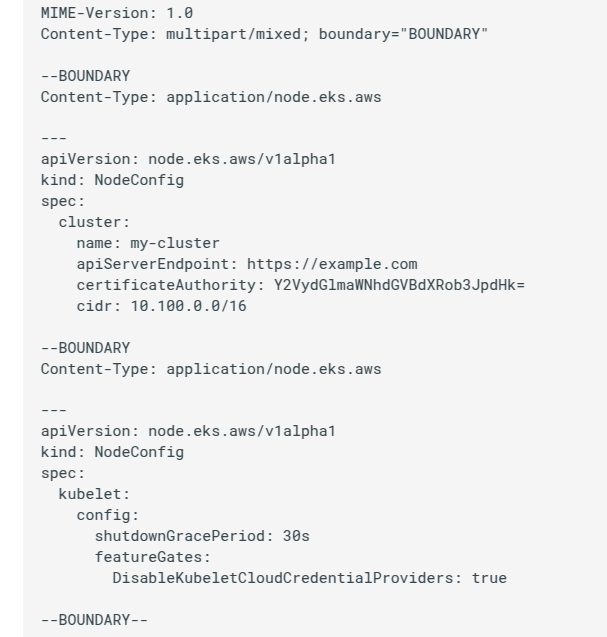607x637 pixels.
Task: Click the first apiVersion node.eks.aws/v1alpha1 line
Action: (189, 159)
